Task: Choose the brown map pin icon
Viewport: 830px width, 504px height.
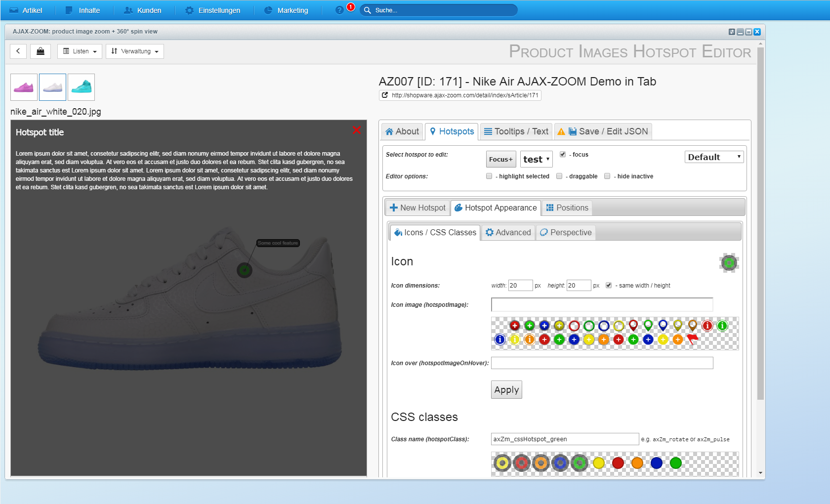Action: [693, 325]
